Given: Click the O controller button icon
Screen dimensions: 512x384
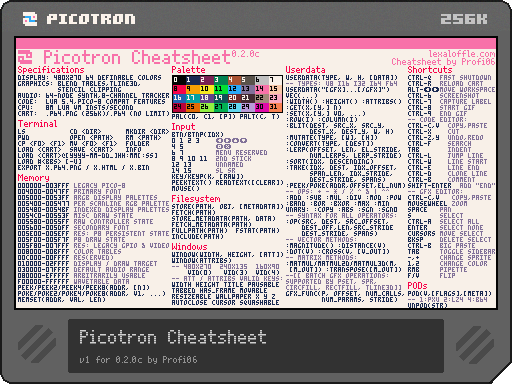Looking at the screenshot, I should pyautogui.click(x=220, y=146).
